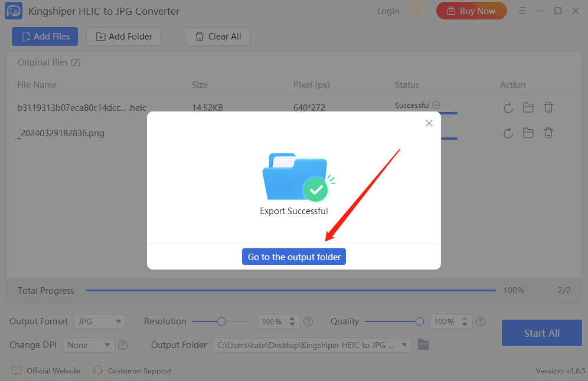Open the hamburger menu in title bar
Image resolution: width=588 pixels, height=381 pixels.
click(522, 11)
